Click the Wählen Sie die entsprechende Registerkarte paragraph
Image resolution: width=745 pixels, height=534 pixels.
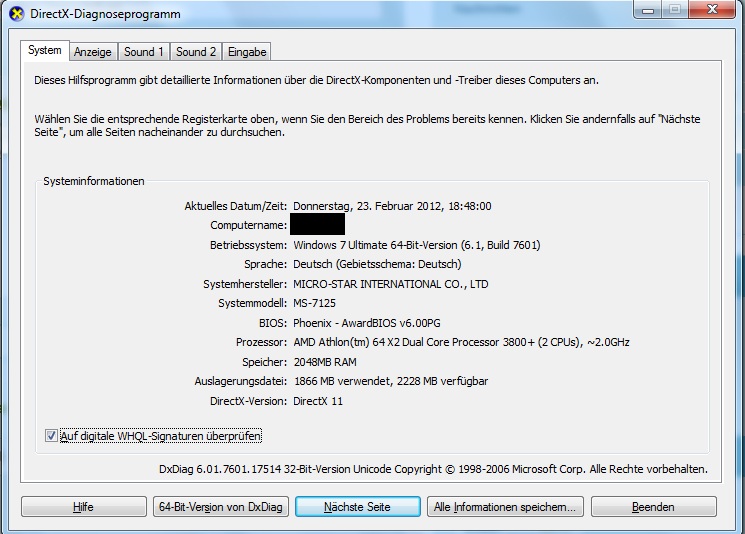tap(367, 125)
